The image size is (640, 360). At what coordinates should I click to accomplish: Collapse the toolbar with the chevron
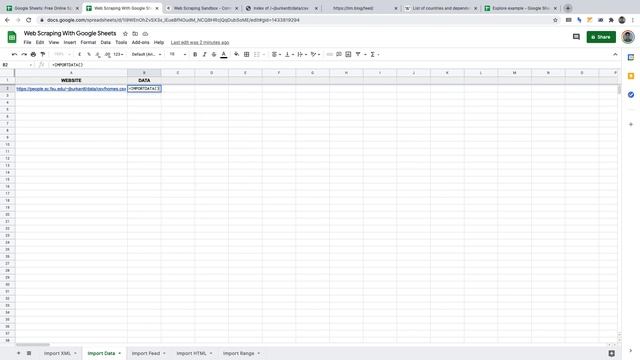[615, 54]
